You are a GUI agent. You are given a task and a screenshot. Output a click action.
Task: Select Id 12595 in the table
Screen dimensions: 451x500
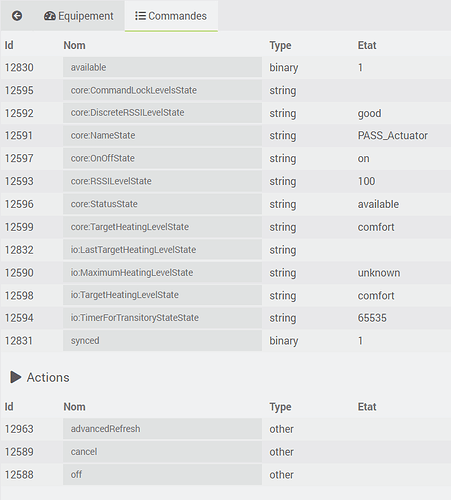click(19, 90)
